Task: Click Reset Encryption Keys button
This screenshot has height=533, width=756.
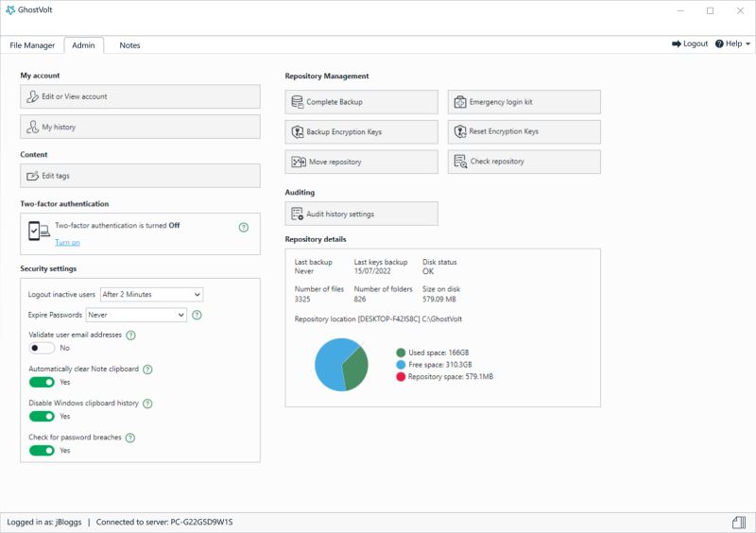Action: pos(524,131)
